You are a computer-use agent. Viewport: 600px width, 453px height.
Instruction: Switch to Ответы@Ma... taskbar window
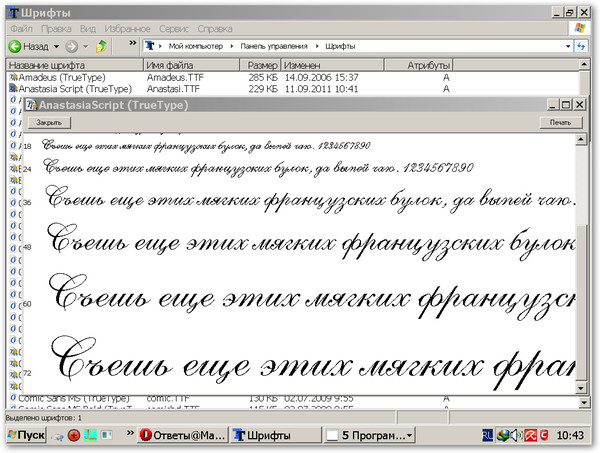181,436
